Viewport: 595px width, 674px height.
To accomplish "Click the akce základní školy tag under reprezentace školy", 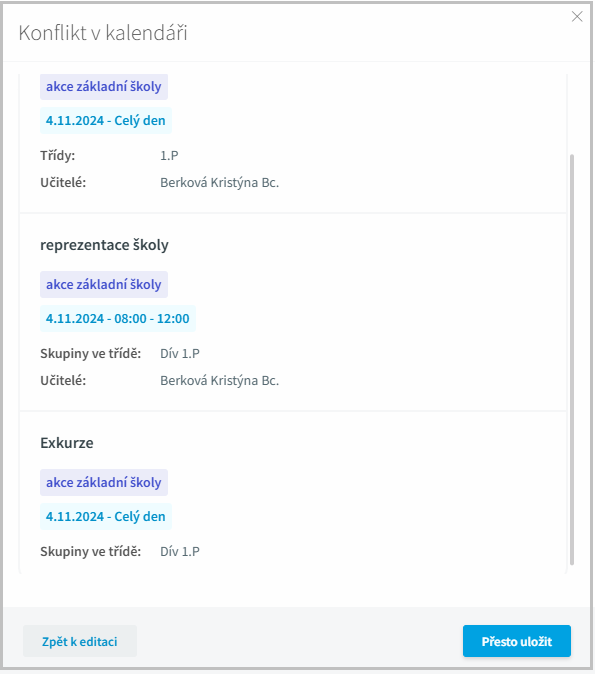I will coord(104,284).
